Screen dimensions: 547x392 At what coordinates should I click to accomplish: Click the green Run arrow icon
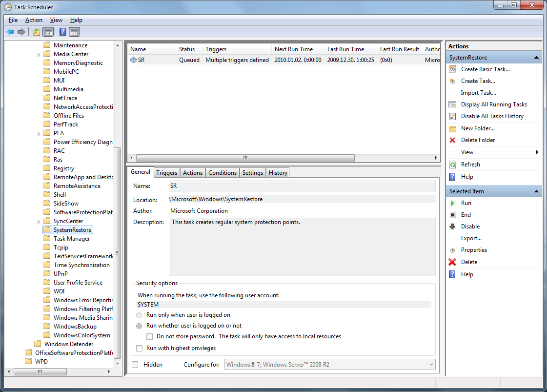pos(452,203)
